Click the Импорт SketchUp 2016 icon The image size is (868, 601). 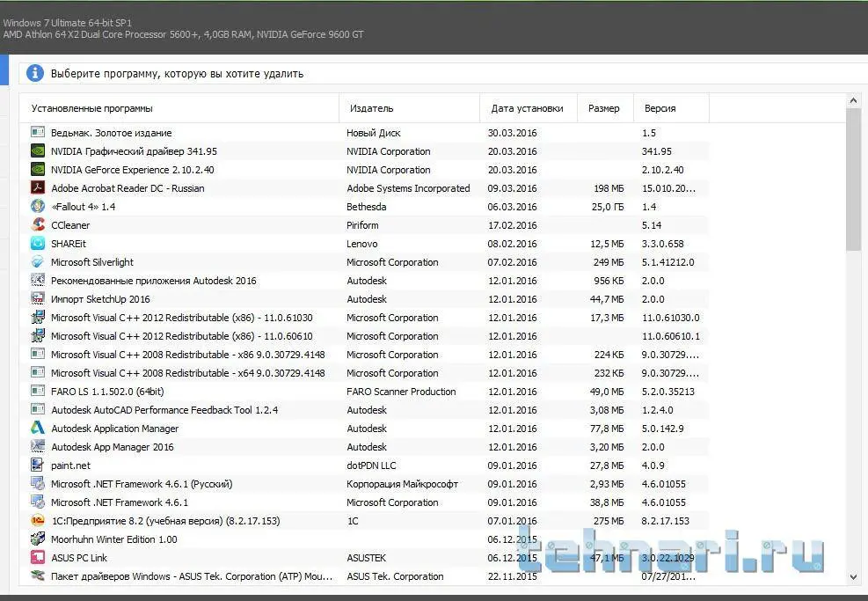point(38,298)
